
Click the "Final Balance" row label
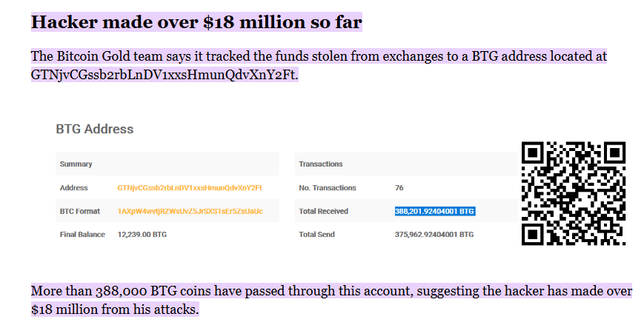pyautogui.click(x=83, y=235)
